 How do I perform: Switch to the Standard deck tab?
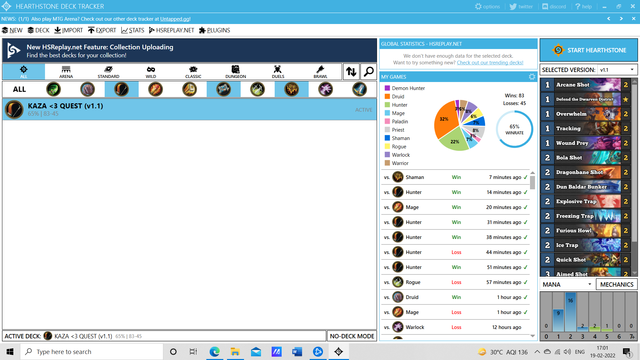click(108, 71)
